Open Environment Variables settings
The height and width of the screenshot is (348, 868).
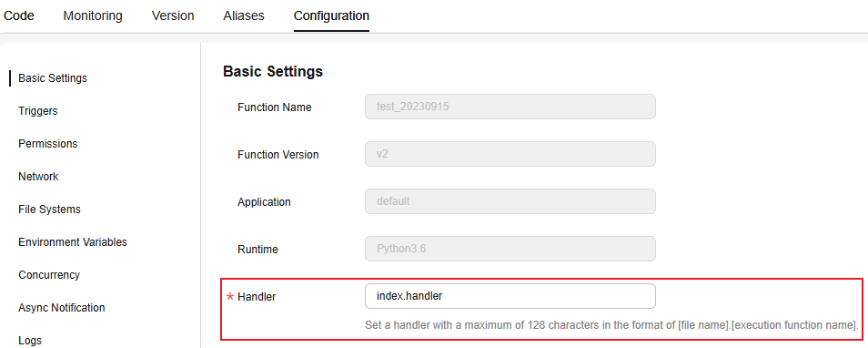73,241
